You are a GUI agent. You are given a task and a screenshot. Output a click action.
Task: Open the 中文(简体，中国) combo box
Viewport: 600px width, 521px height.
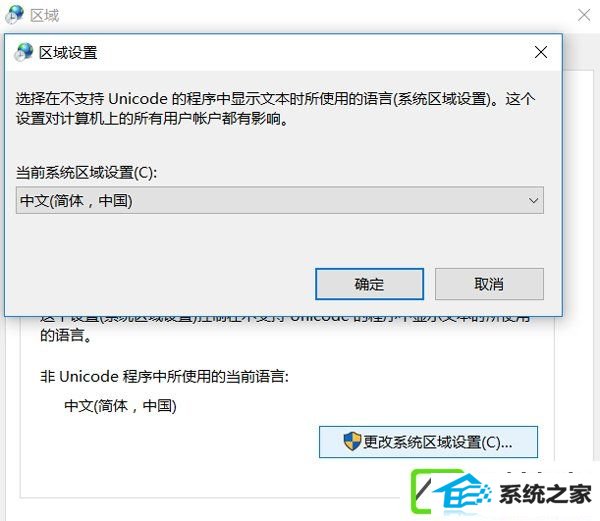point(280,200)
